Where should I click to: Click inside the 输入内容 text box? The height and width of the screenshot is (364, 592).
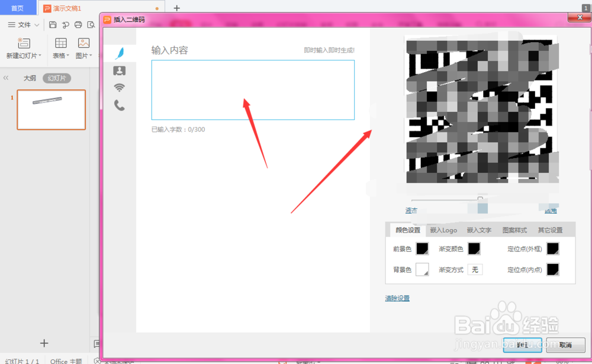[x=253, y=90]
